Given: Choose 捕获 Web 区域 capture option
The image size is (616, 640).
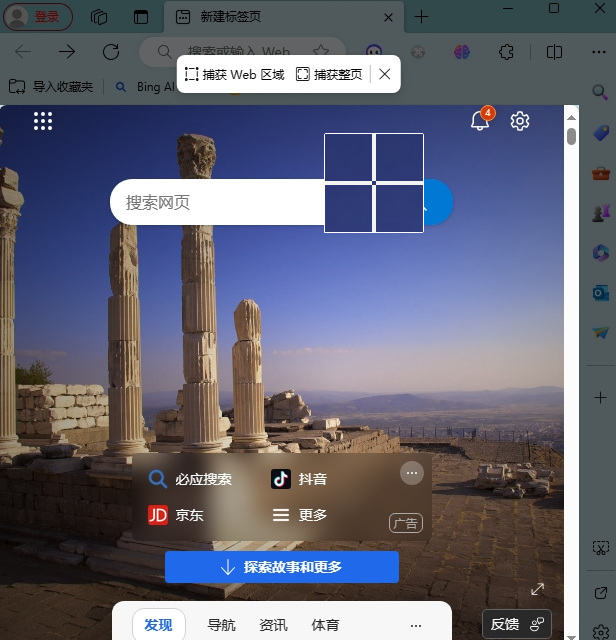Looking at the screenshot, I should point(234,74).
